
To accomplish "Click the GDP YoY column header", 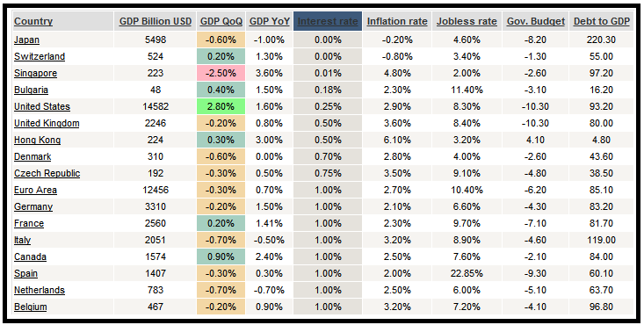I will (x=270, y=21).
